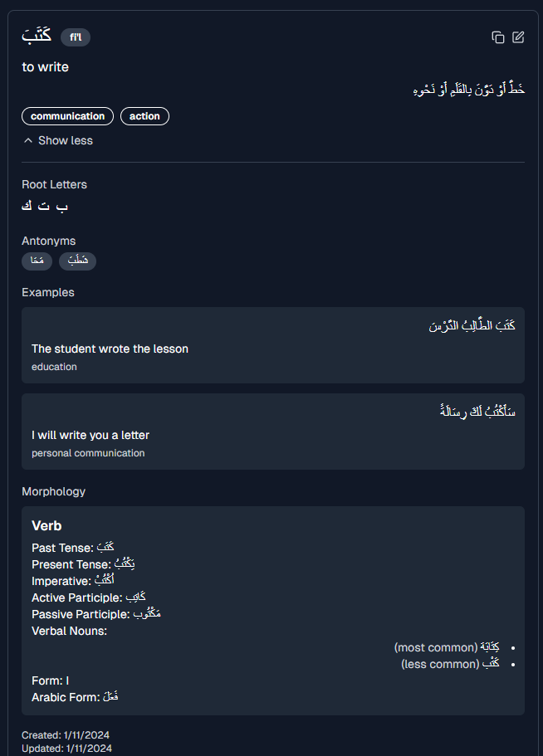This screenshot has height=756, width=543.
Task: Click the edit pencil icon
Action: point(518,37)
